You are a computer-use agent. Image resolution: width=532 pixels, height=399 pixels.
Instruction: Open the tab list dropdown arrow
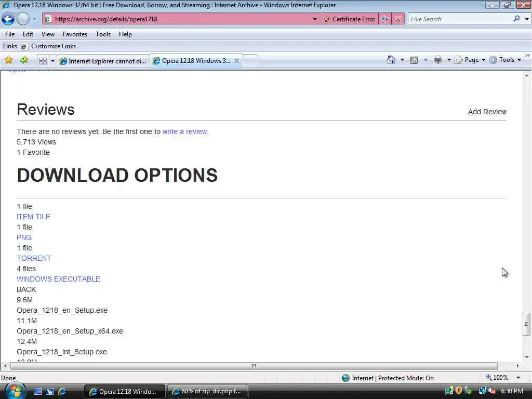click(x=52, y=61)
